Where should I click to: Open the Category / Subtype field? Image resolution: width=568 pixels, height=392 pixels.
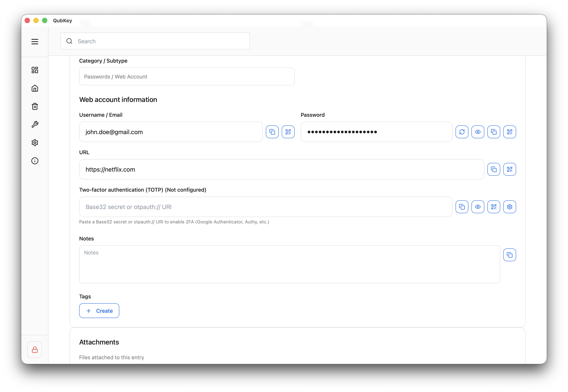pos(187,76)
